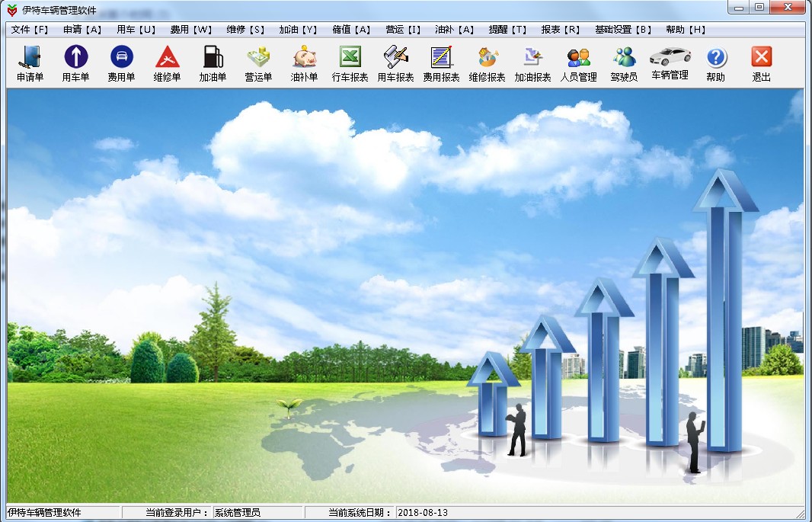Open the 油补单 fuel subsidy form

pyautogui.click(x=304, y=62)
